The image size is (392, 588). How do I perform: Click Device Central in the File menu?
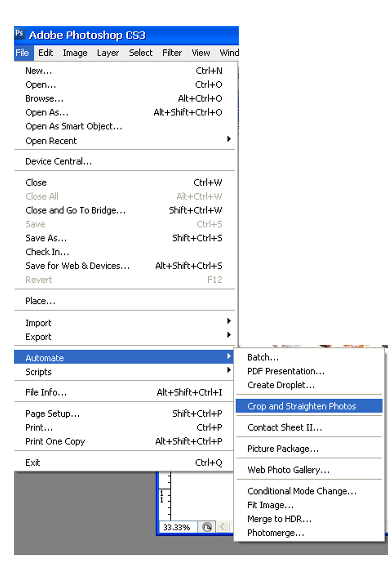point(58,161)
